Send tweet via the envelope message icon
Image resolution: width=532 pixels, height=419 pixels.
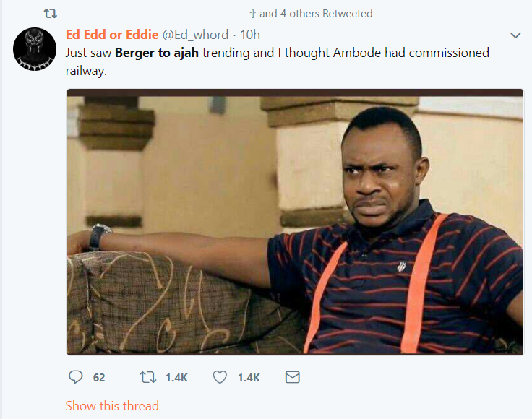[x=293, y=377]
